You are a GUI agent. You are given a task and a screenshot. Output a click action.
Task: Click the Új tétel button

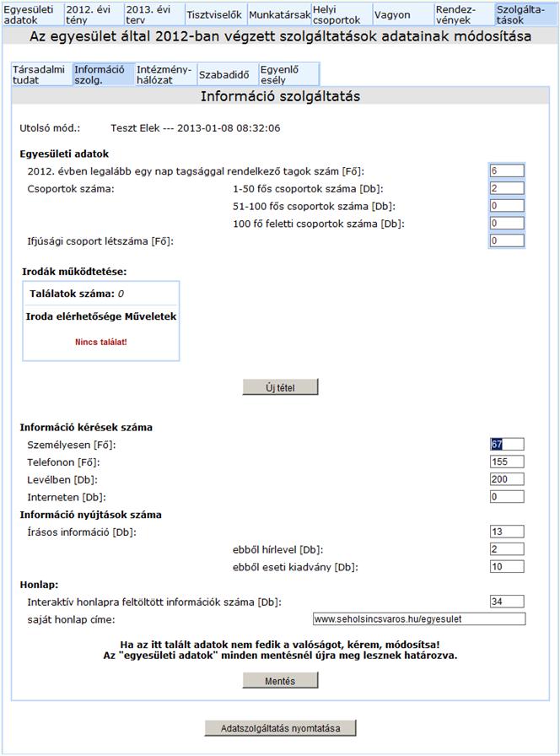tap(280, 387)
